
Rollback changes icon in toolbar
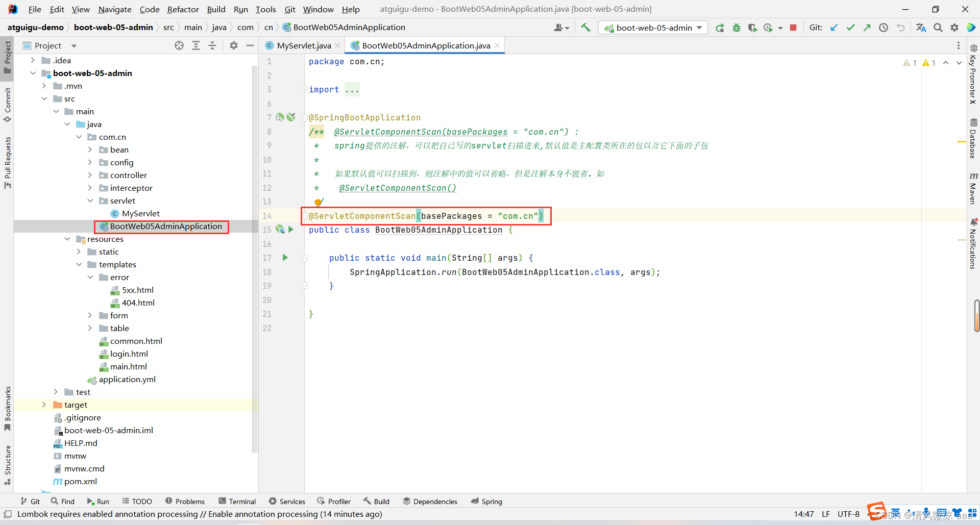click(x=900, y=28)
